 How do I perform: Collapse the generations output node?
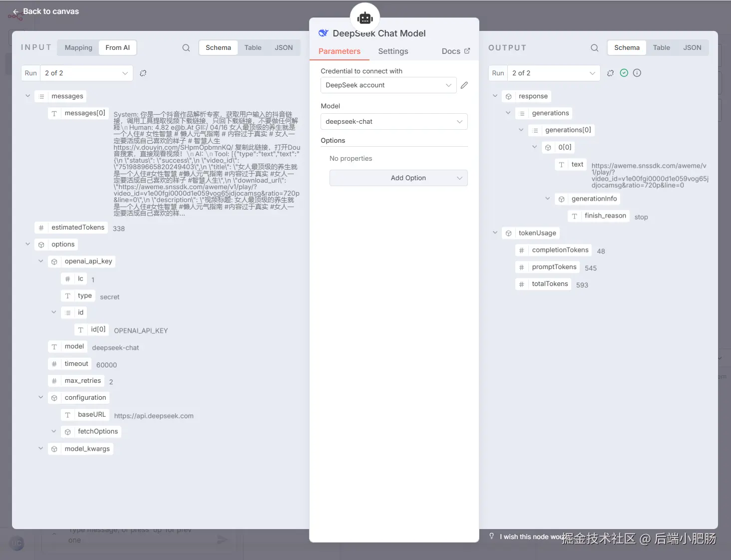508,113
